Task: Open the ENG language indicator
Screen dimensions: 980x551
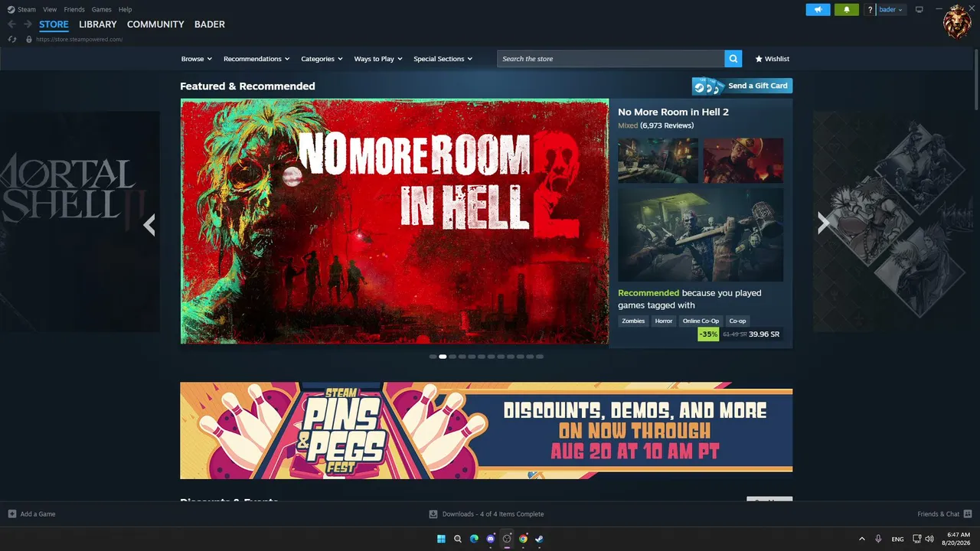Action: click(x=898, y=539)
